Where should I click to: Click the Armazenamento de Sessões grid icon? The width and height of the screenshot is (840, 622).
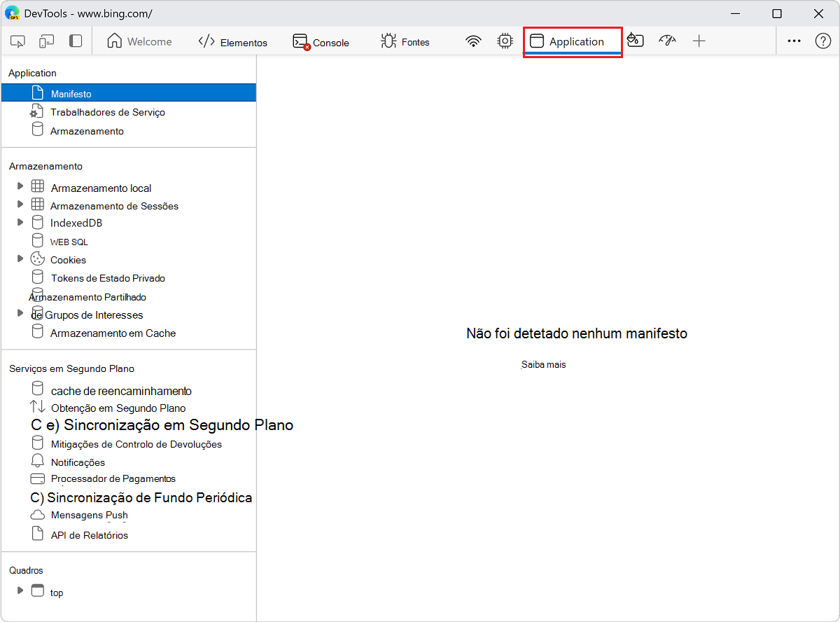[x=38, y=205]
